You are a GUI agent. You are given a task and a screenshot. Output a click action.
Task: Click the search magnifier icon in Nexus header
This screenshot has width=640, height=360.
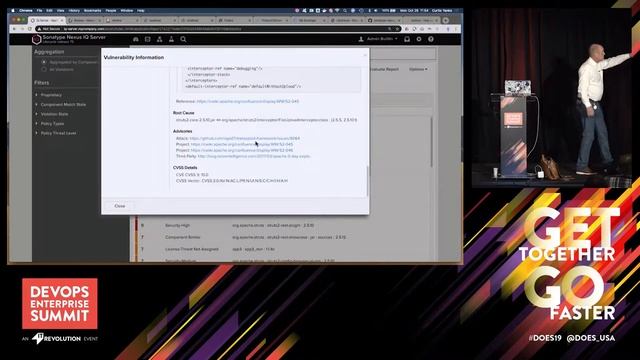(183, 39)
